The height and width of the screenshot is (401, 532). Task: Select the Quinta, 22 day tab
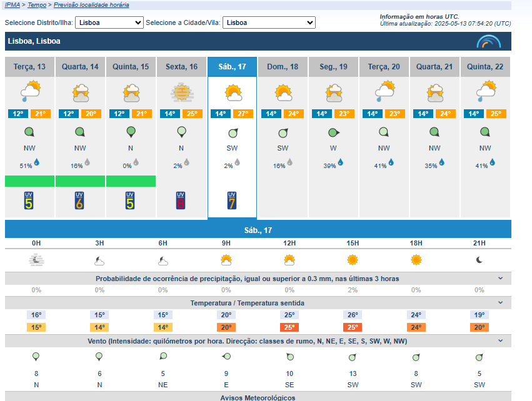point(485,67)
